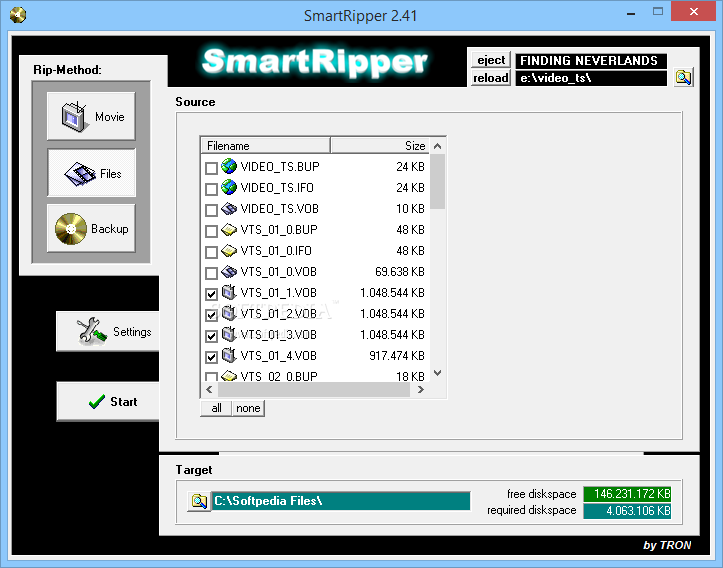Viewport: 723px width, 568px height.
Task: Click the horizontal scroll left arrow
Action: [x=209, y=390]
